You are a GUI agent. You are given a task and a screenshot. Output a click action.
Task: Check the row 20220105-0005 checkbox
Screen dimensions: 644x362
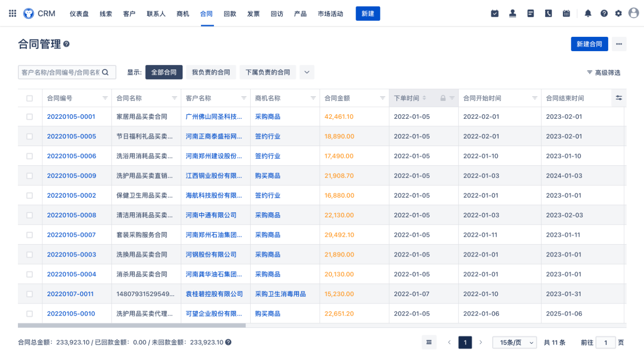pyautogui.click(x=29, y=136)
